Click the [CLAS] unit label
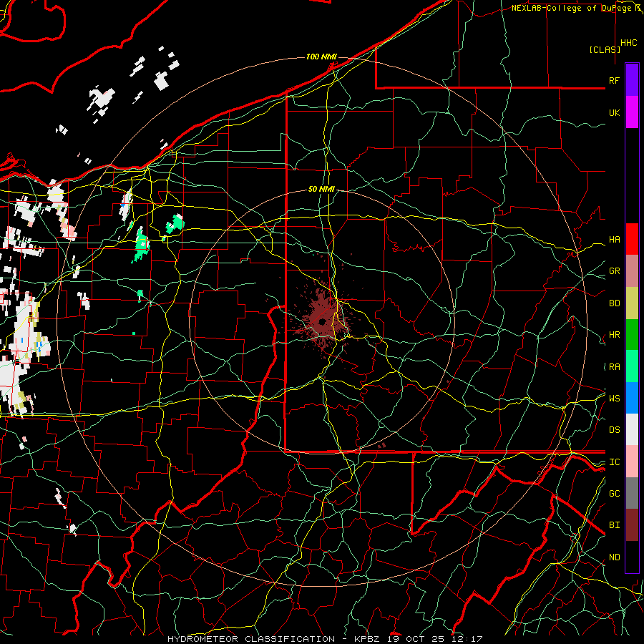This screenshot has width=644, height=644. click(605, 50)
